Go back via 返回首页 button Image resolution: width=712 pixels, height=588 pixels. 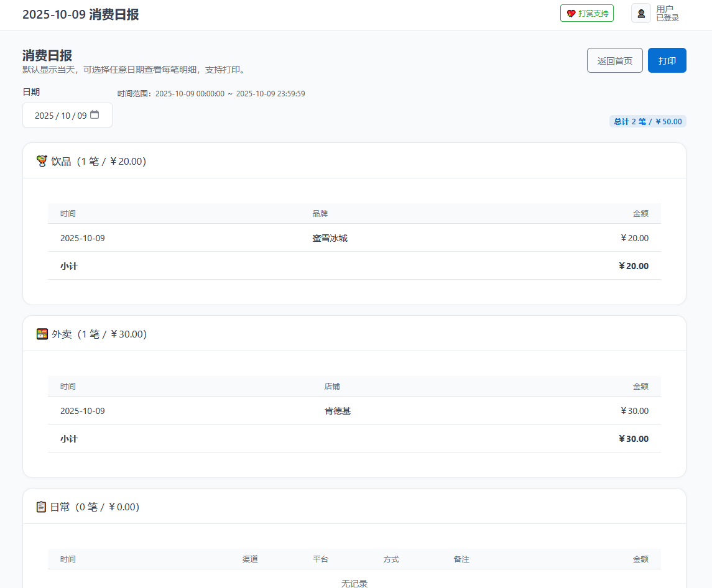pyautogui.click(x=614, y=60)
